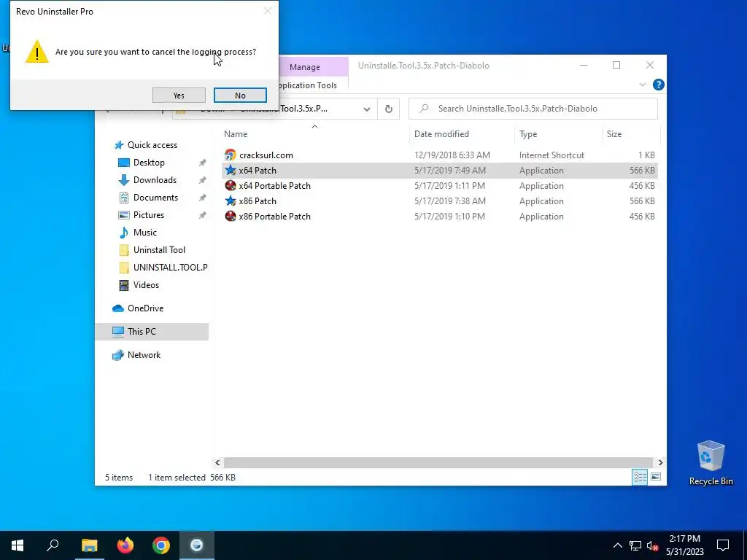Launch Google Chrome from the taskbar
The image size is (747, 560).
pos(161,545)
